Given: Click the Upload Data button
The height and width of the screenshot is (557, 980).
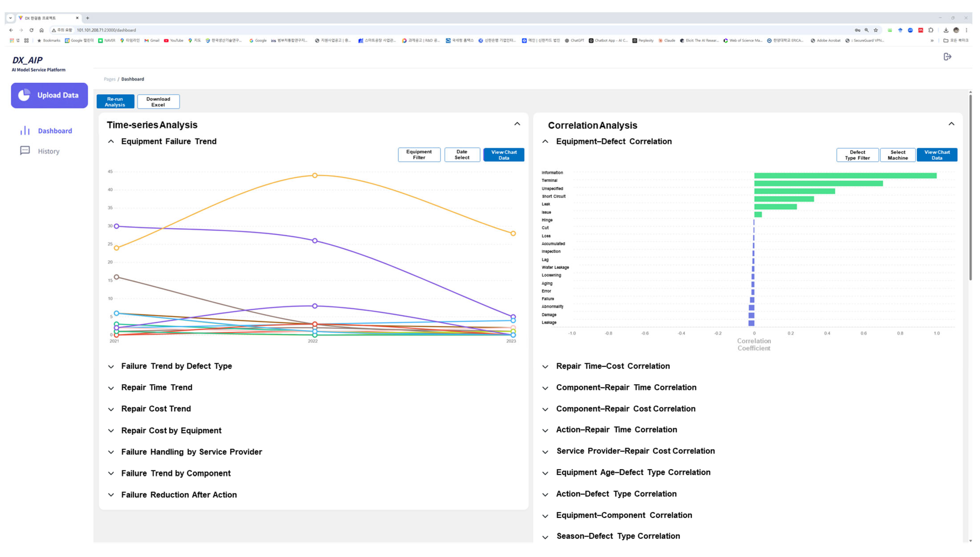Looking at the screenshot, I should [x=49, y=95].
